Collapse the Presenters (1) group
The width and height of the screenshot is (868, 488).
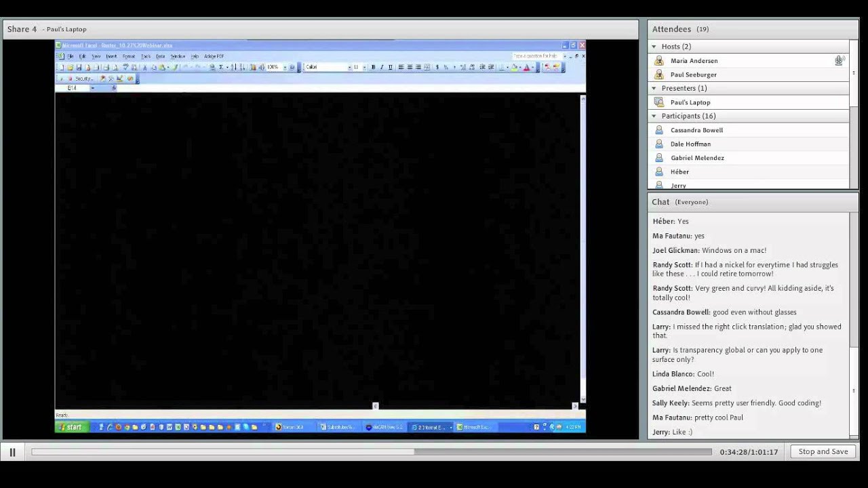point(654,88)
